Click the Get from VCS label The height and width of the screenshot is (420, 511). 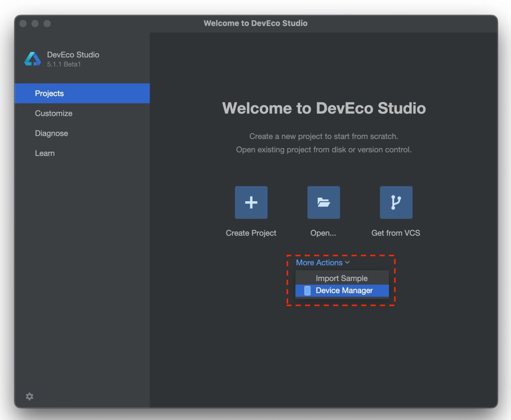[396, 233]
